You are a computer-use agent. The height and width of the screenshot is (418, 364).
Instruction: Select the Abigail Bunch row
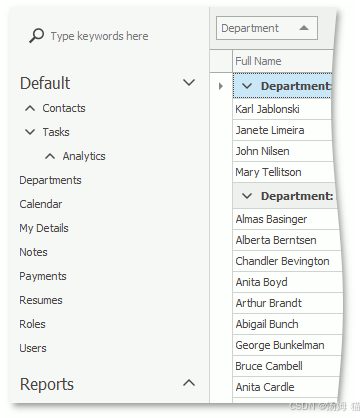288,324
